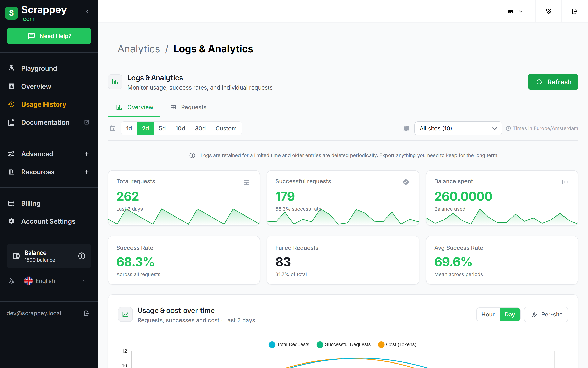The width and height of the screenshot is (588, 368).
Task: Collapse the sidebar with the chevron arrow
Action: point(87,11)
